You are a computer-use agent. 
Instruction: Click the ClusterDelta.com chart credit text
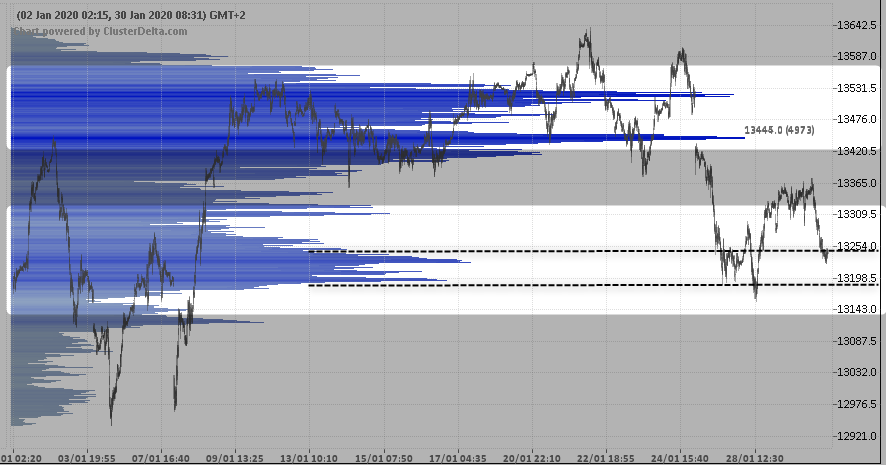coord(100,30)
